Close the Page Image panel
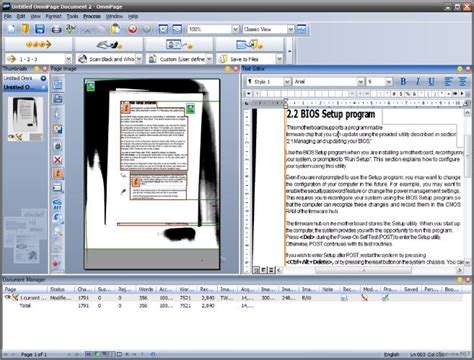The width and height of the screenshot is (474, 360). [236, 69]
